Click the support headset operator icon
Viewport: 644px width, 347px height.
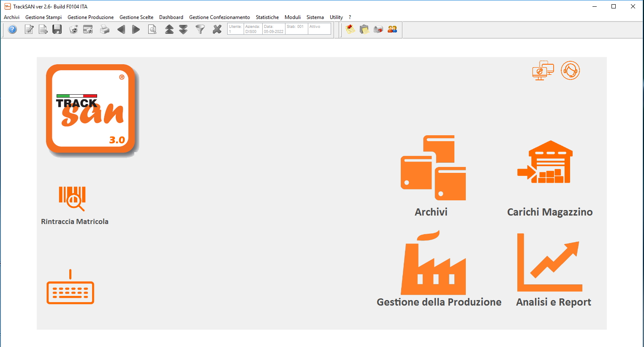coord(570,71)
